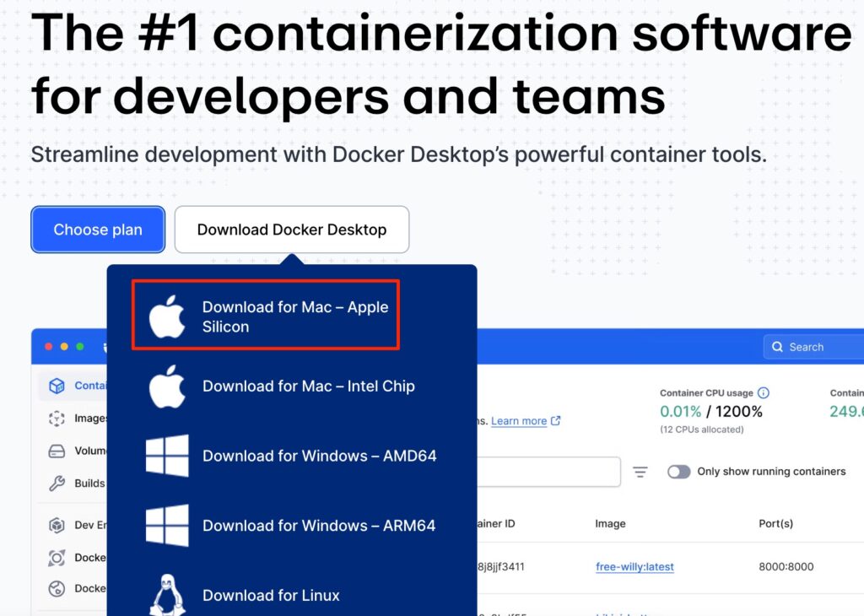This screenshot has height=616, width=864.
Task: Click the Windows logo beside ARM64
Action: tap(167, 526)
